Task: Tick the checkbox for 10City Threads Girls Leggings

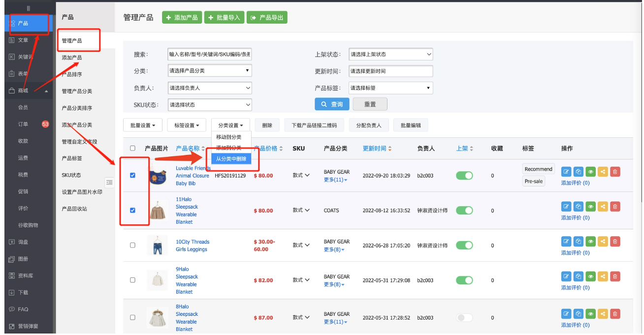Action: coord(132,245)
